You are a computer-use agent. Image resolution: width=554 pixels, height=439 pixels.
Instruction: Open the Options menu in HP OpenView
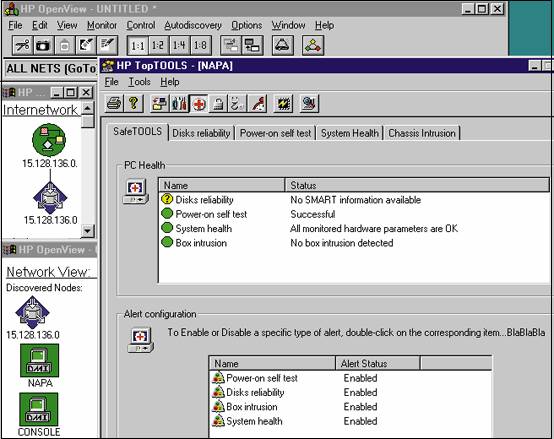pos(247,25)
